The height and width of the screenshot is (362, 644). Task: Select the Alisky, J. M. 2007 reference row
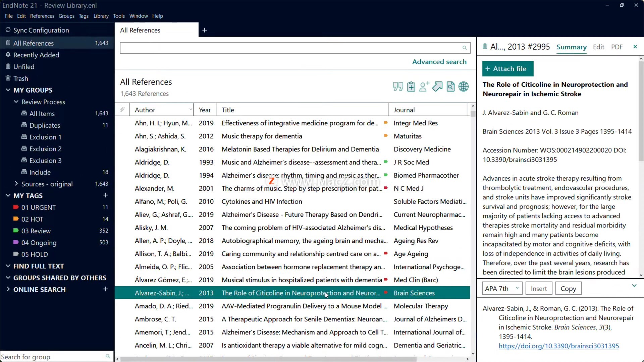click(x=292, y=228)
